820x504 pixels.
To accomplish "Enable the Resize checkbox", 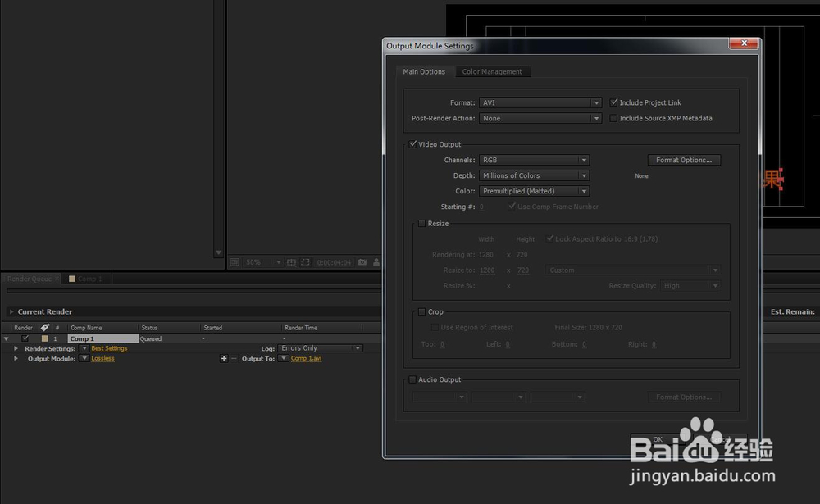I will point(421,223).
